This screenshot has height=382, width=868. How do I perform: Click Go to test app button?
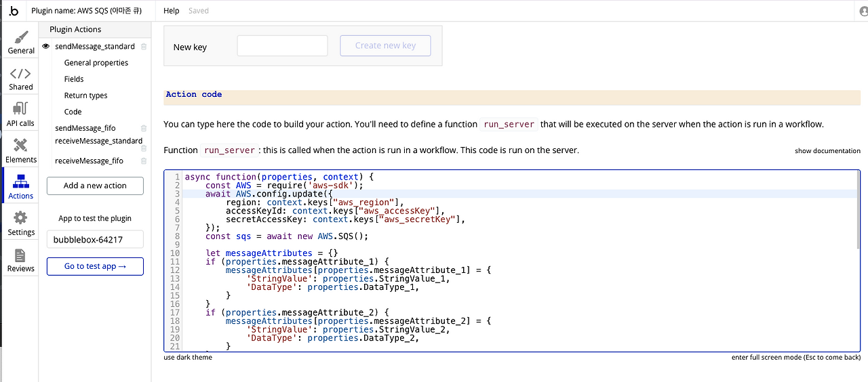coord(95,266)
